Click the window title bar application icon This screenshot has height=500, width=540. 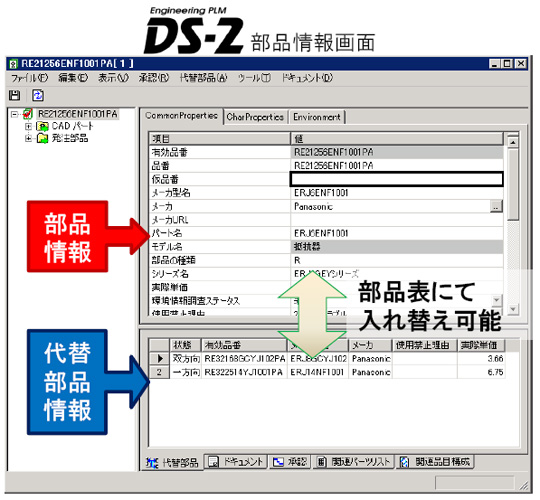[13, 64]
